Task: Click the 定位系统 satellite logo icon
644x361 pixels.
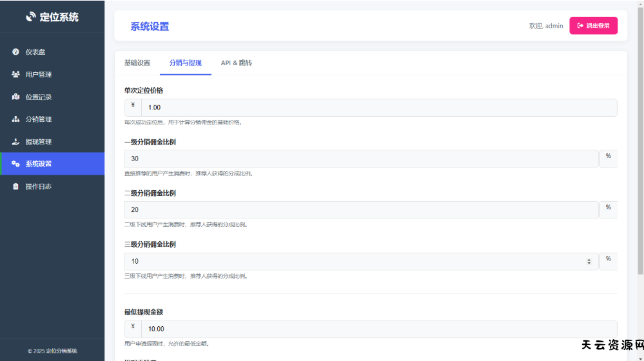Action: tap(31, 17)
